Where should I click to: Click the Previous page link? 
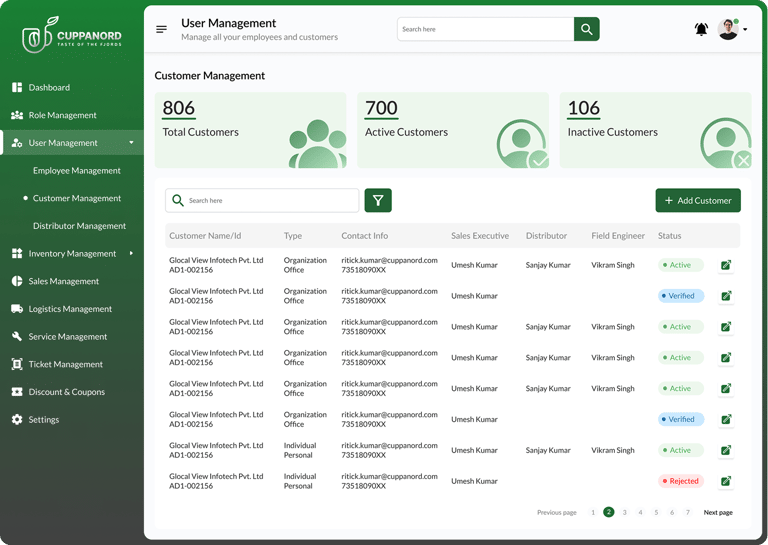tap(556, 512)
